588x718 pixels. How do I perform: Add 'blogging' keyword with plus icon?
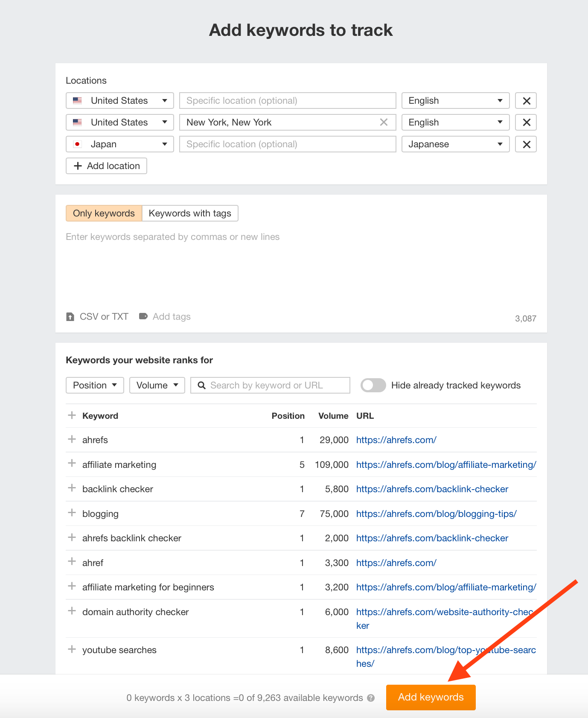tap(72, 513)
